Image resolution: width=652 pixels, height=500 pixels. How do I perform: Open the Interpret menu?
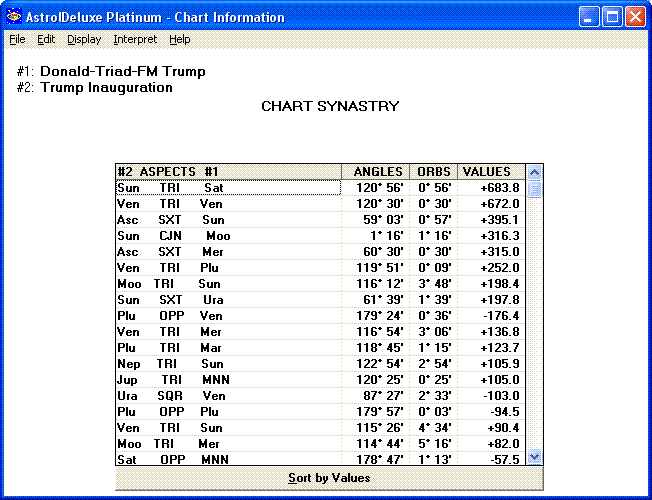pos(135,40)
